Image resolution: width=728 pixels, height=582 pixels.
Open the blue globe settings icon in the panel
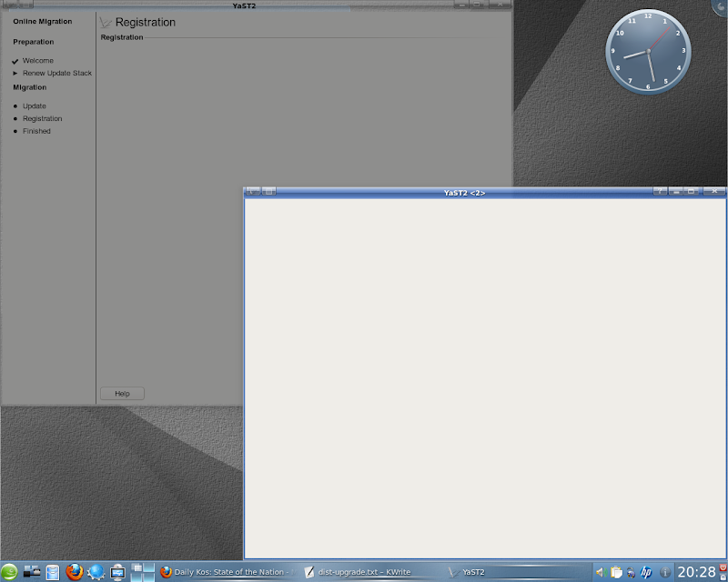point(96,572)
